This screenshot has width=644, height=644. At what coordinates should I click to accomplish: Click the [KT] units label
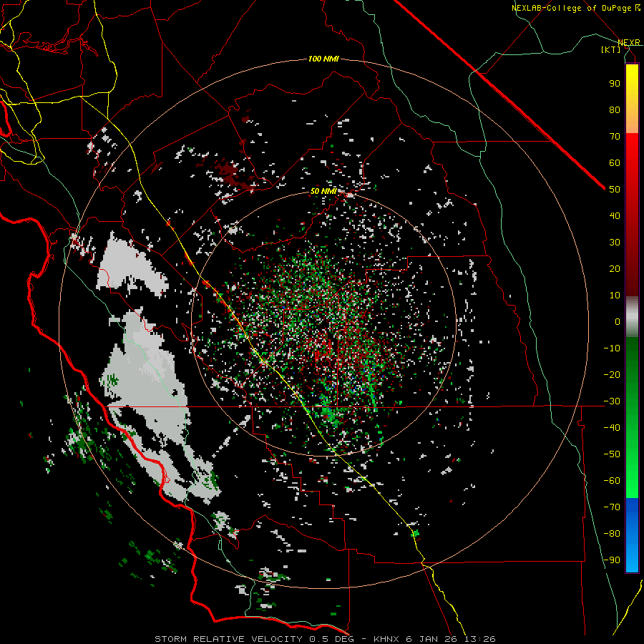(x=611, y=49)
